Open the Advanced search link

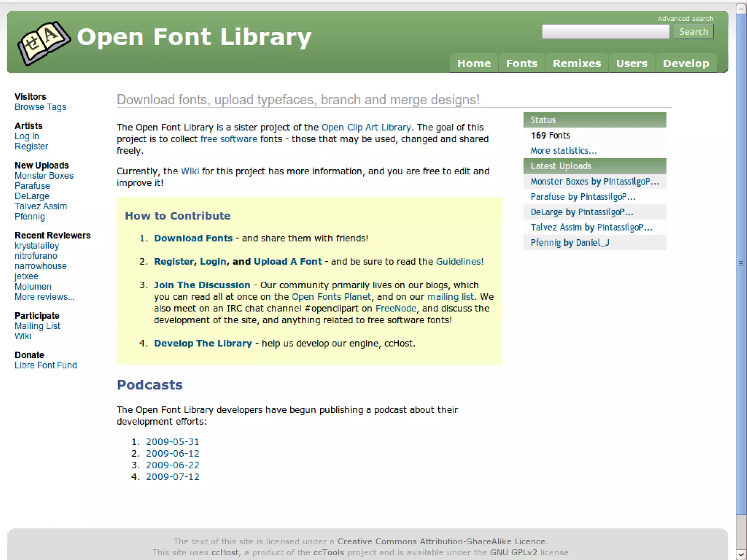685,19
